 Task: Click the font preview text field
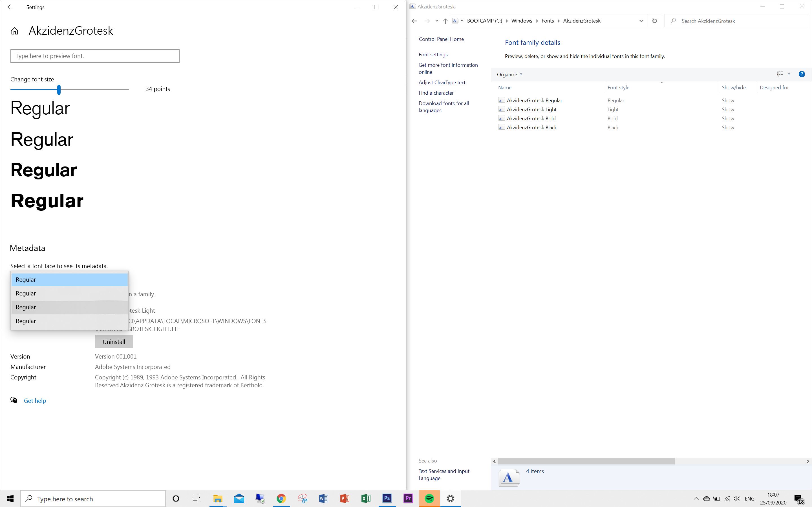(x=95, y=56)
